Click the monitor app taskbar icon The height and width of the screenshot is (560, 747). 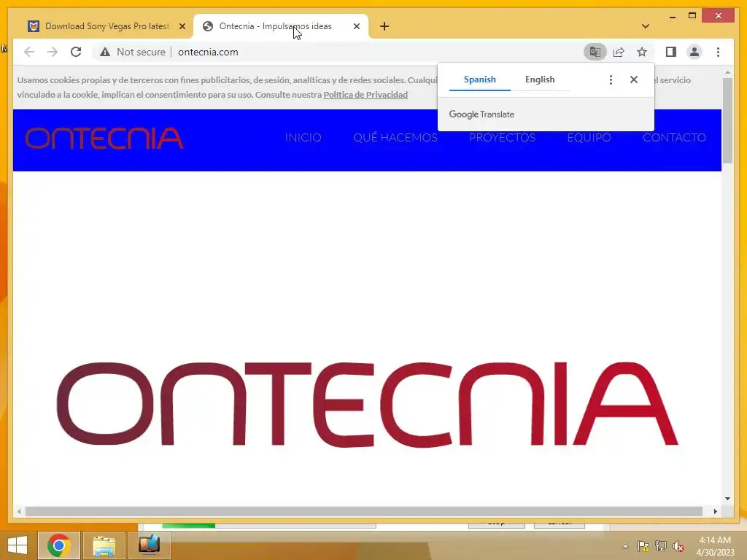[149, 545]
